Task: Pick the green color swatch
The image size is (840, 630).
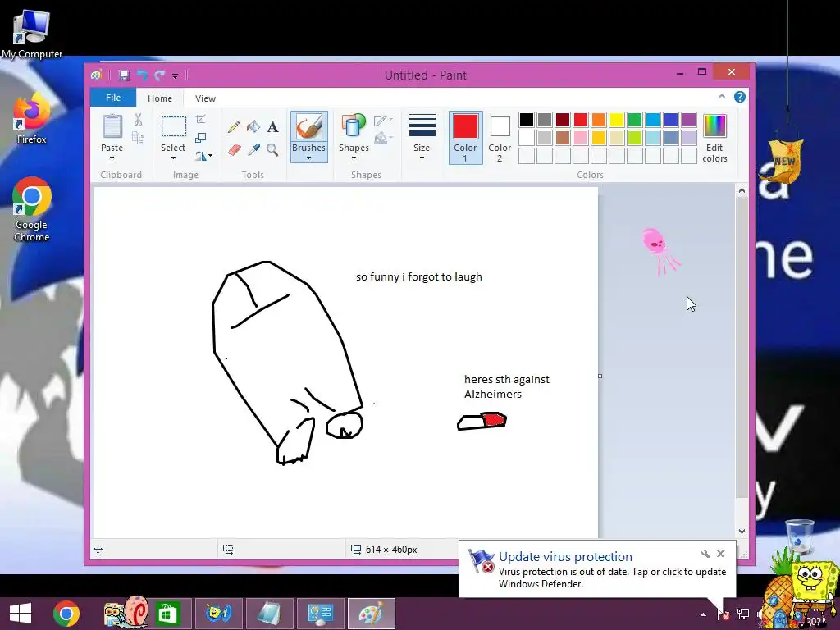Action: tap(635, 120)
